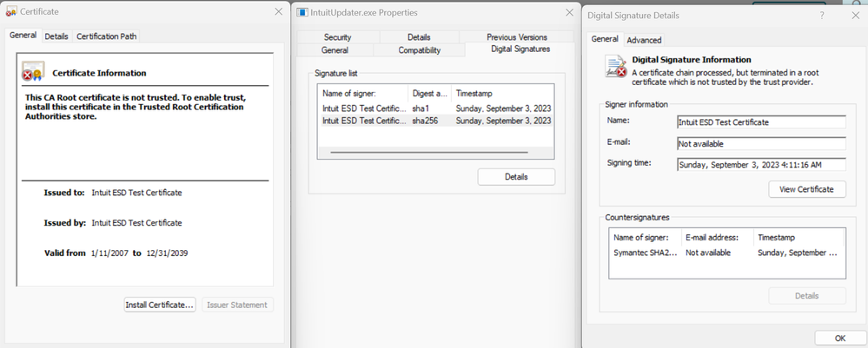Viewport: 868px width, 348px height.
Task: Open the General tab in Properties window
Action: click(x=335, y=49)
